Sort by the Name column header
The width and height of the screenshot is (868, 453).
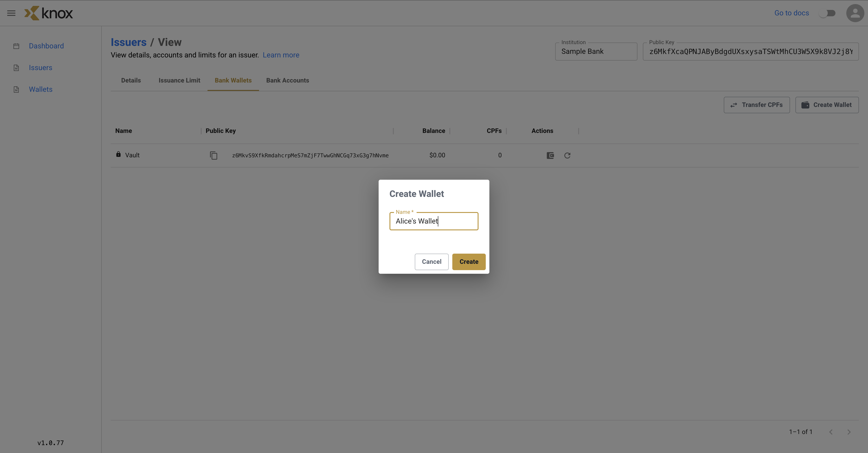[124, 131]
